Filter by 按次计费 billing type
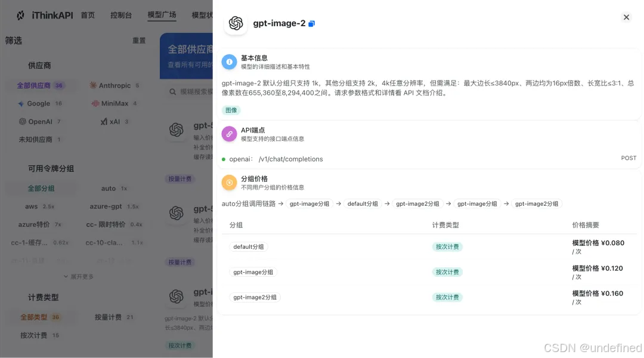 (39, 335)
